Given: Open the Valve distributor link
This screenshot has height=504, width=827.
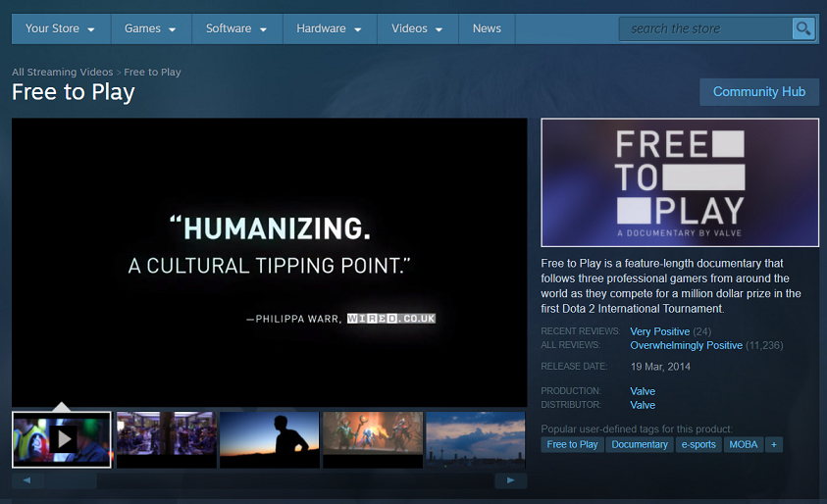Looking at the screenshot, I should tap(643, 405).
